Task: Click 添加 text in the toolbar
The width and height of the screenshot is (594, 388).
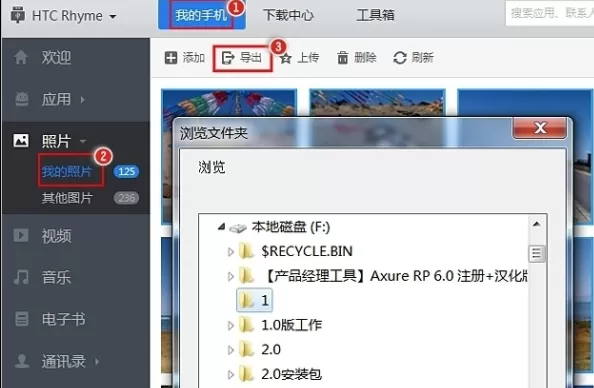Action: 194,58
